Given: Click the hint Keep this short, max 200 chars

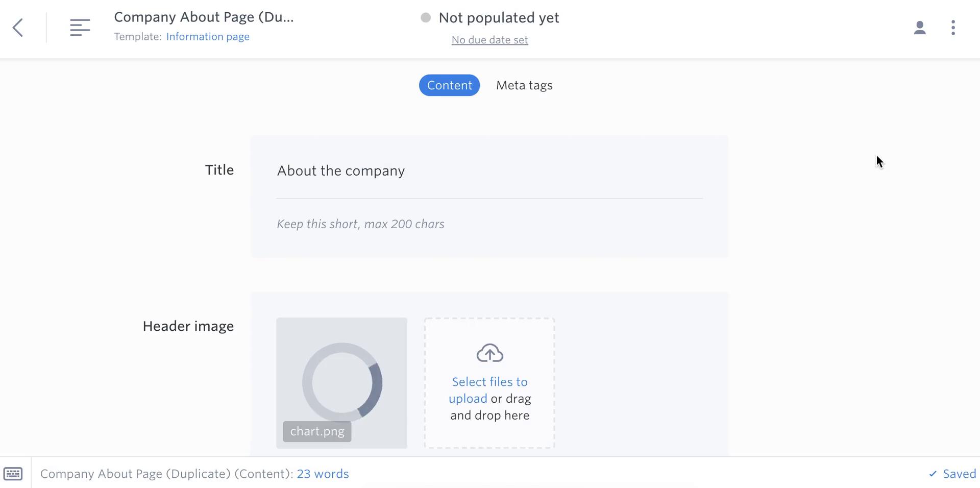Looking at the screenshot, I should [360, 224].
